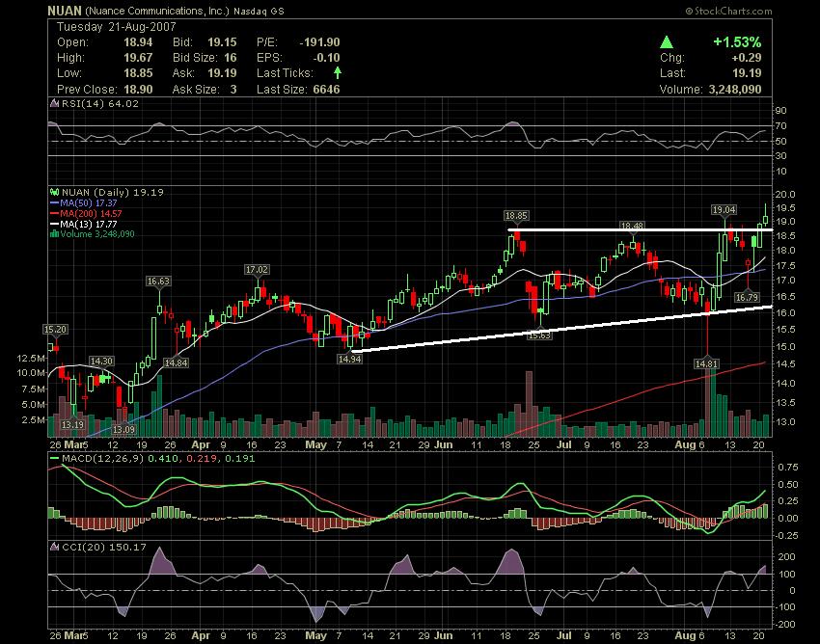Click the +1.53% percent change
The height and width of the screenshot is (644, 820).
click(x=737, y=41)
